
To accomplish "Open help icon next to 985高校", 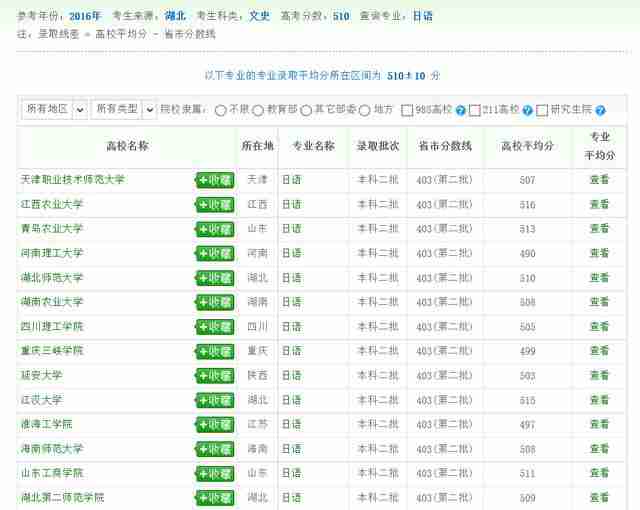I will [x=460, y=110].
